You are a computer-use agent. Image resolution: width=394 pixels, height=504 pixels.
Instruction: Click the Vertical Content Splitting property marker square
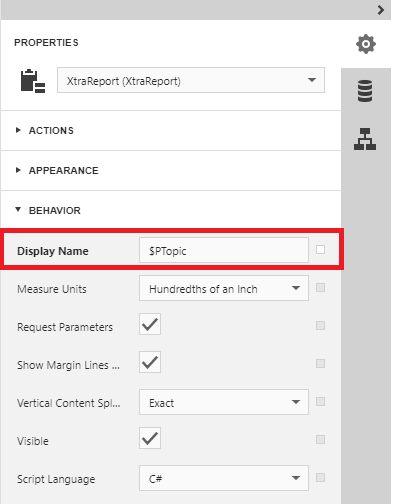pyautogui.click(x=320, y=401)
